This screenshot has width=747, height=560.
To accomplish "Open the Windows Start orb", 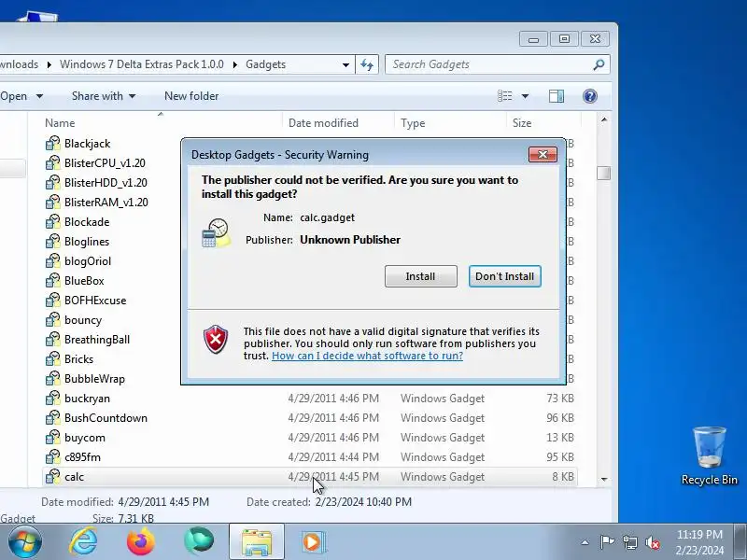I will tap(25, 542).
